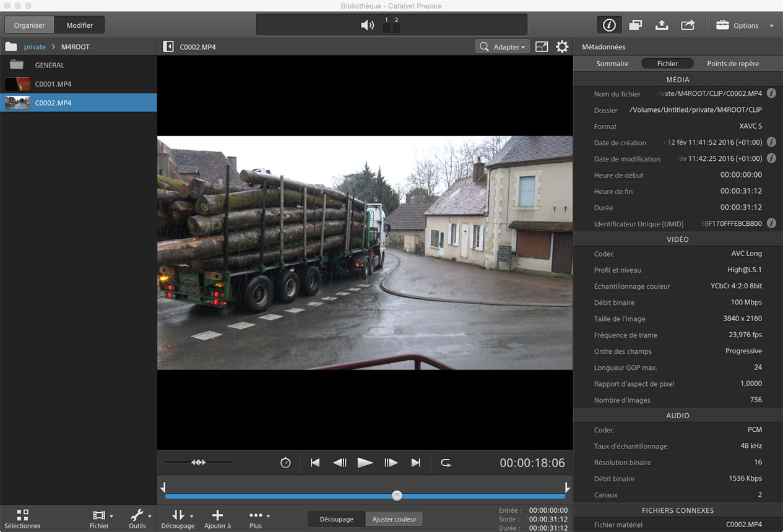Open the export clip icon
783x532 pixels.
click(x=661, y=25)
